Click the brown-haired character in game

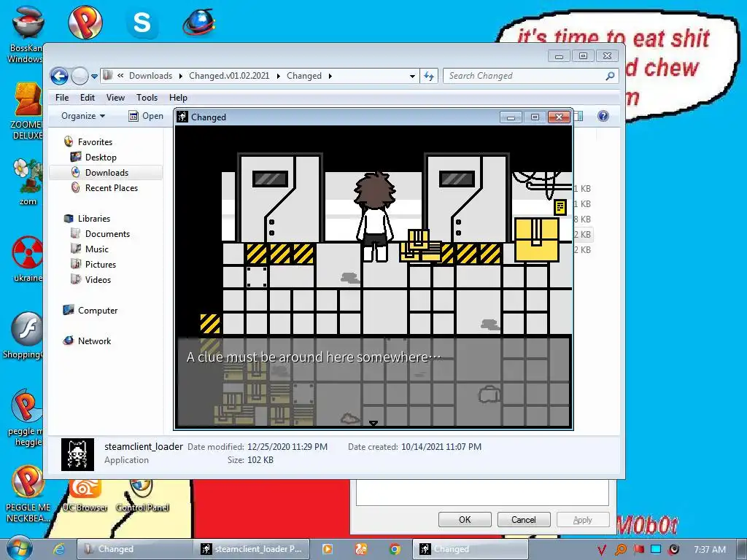(x=374, y=217)
